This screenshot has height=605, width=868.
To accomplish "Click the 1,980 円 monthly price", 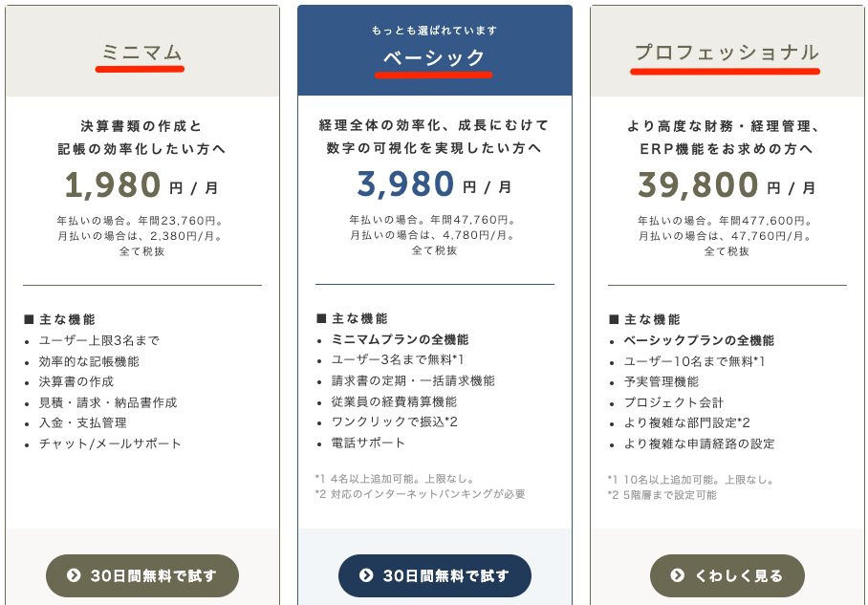I will pyautogui.click(x=141, y=184).
